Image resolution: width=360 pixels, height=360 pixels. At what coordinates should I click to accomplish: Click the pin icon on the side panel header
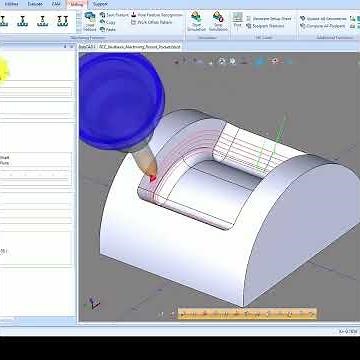[x=65, y=47]
